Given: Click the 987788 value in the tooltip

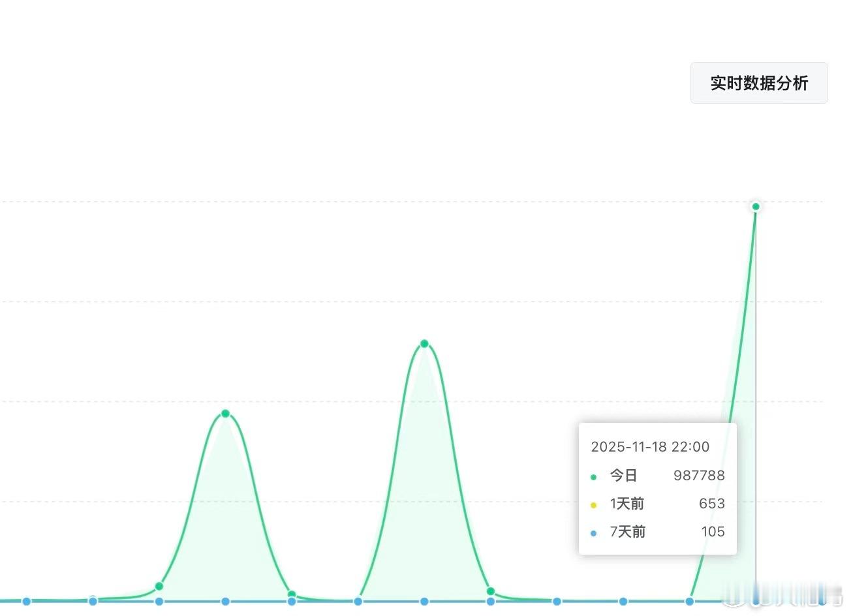Looking at the screenshot, I should 699,476.
